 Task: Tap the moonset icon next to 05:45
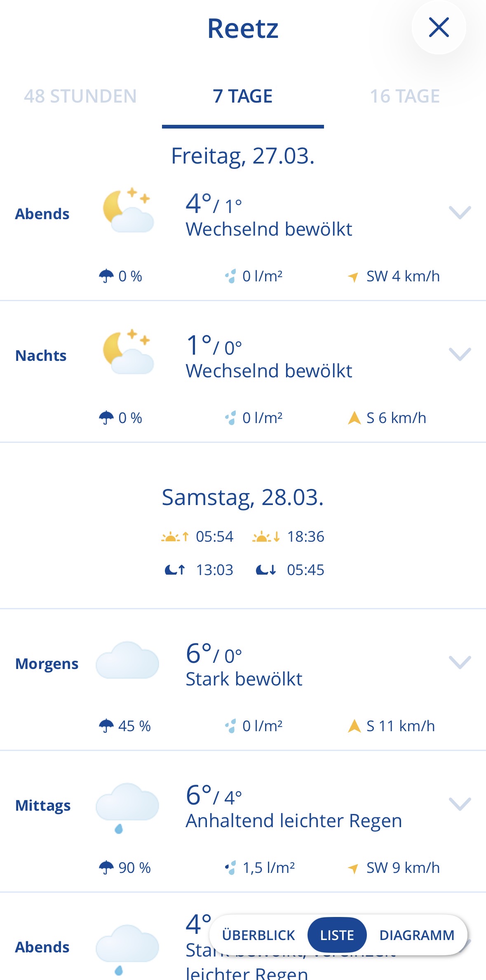coord(266,570)
